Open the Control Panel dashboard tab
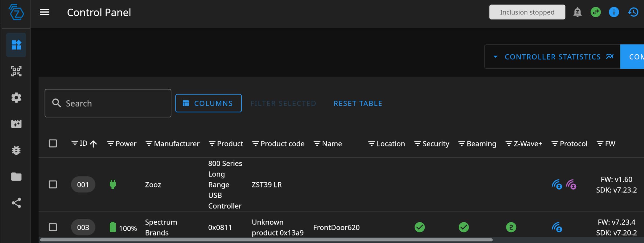Viewport: 644px width, 243px height. pyautogui.click(x=16, y=45)
